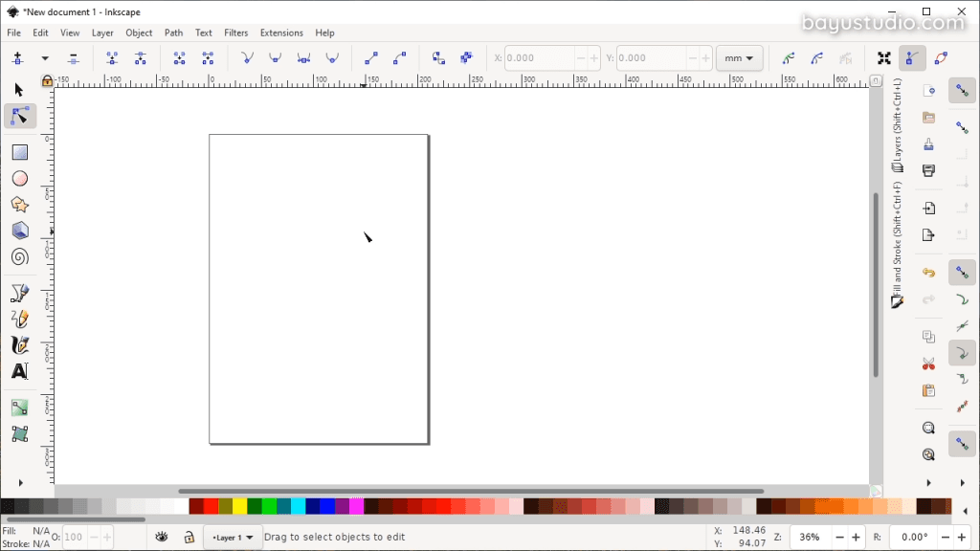Image resolution: width=980 pixels, height=551 pixels.
Task: Pick the magenta palette swatch
Action: pyautogui.click(x=357, y=506)
